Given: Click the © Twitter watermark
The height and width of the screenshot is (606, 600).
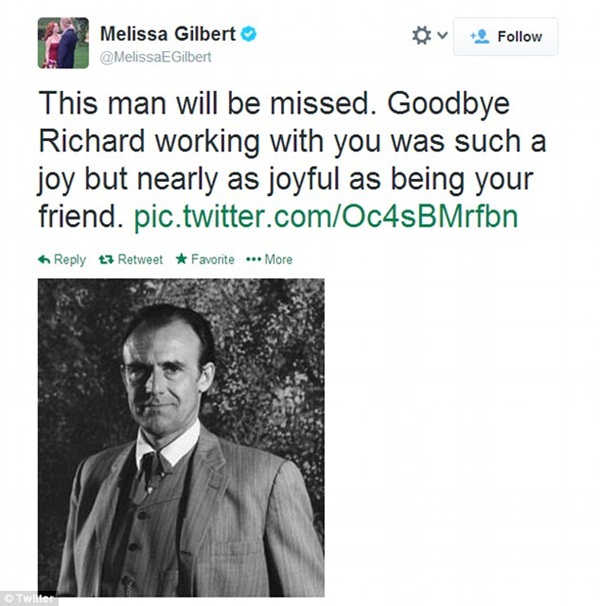Looking at the screenshot, I should point(28,598).
